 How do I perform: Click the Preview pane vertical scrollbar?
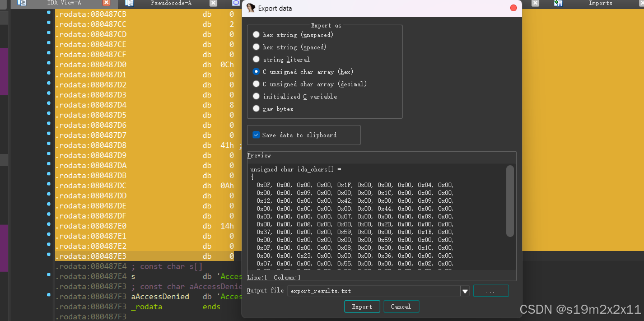(510, 201)
